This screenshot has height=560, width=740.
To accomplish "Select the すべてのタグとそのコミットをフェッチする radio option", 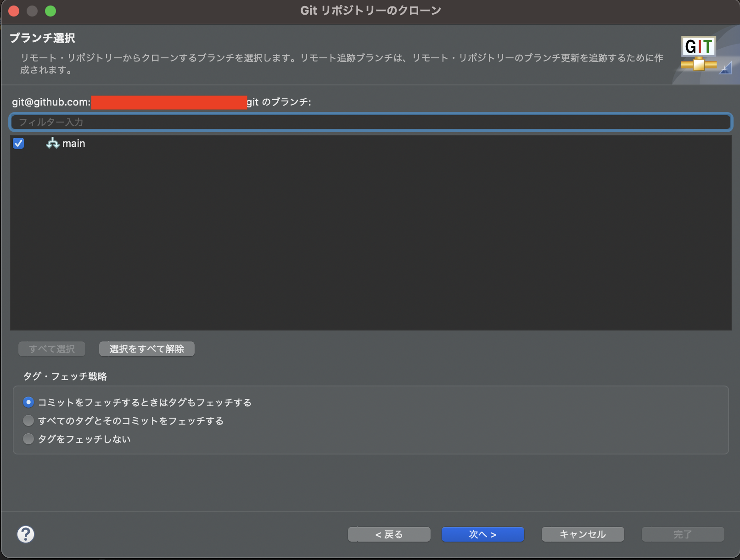I will 28,420.
